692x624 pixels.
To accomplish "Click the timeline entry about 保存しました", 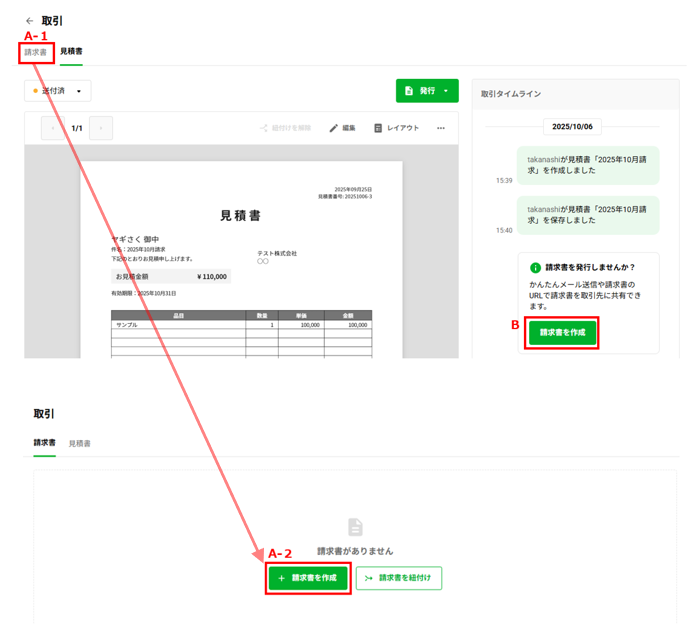I will pyautogui.click(x=588, y=215).
